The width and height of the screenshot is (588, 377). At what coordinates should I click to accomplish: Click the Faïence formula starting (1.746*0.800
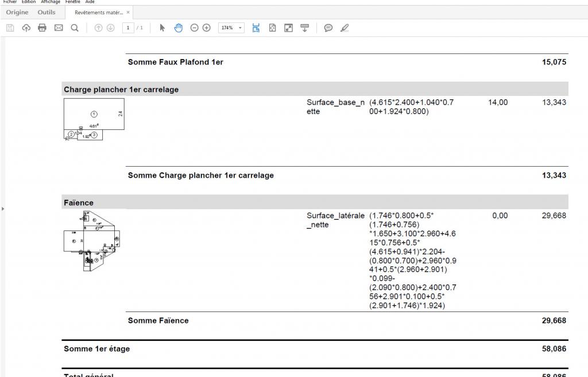coord(413,260)
